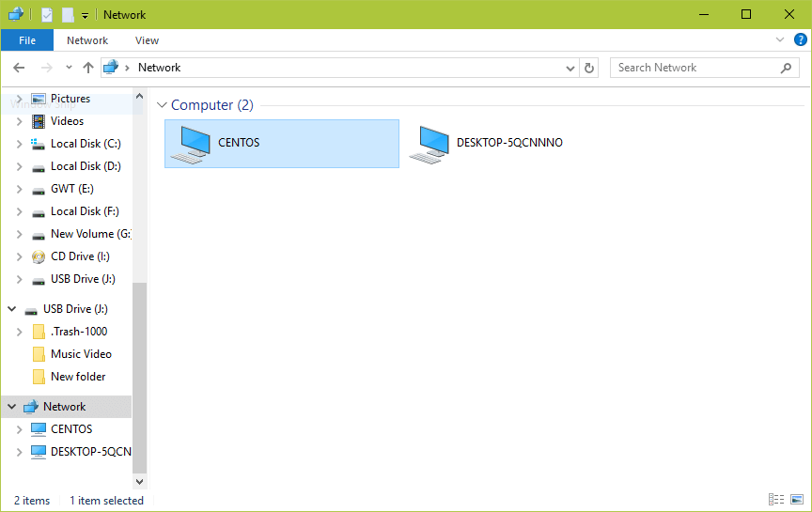Open the View ribbon tab
This screenshot has height=512, width=812.
point(147,40)
